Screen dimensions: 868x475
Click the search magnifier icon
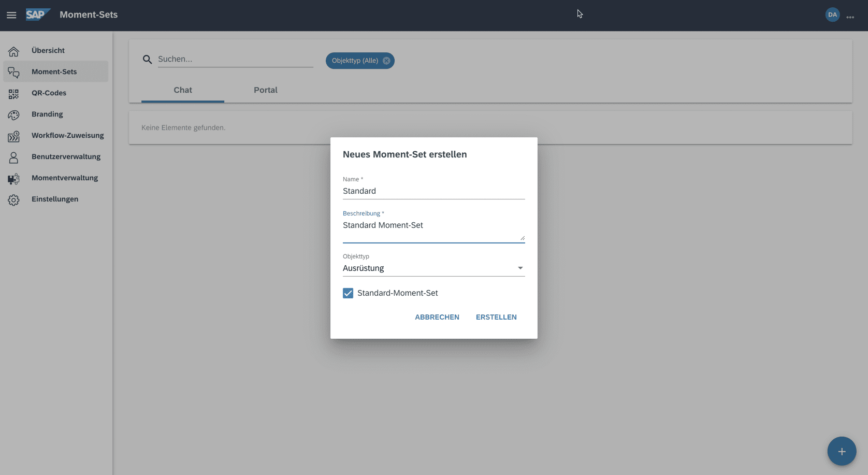coord(147,60)
